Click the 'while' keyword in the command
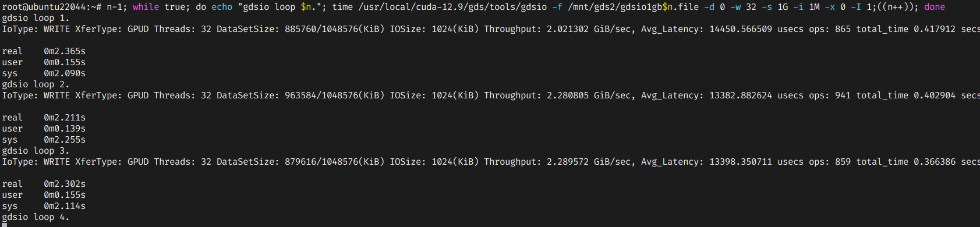Image resolution: width=980 pixels, height=227 pixels. [x=146, y=7]
